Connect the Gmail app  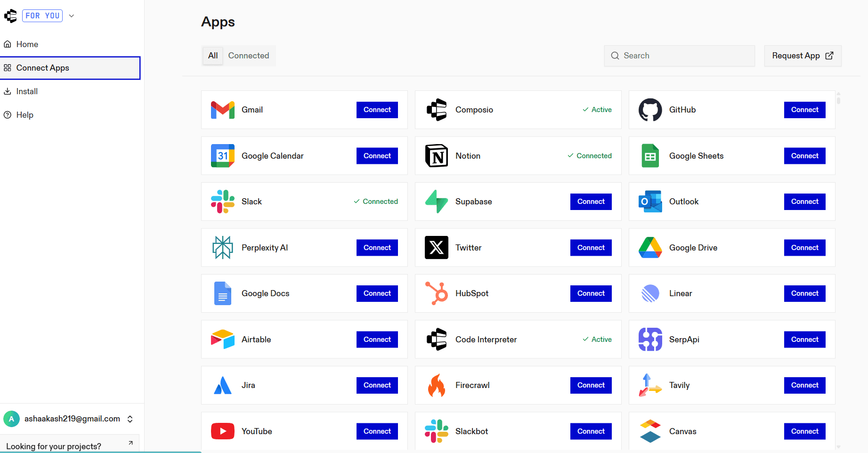pyautogui.click(x=377, y=110)
